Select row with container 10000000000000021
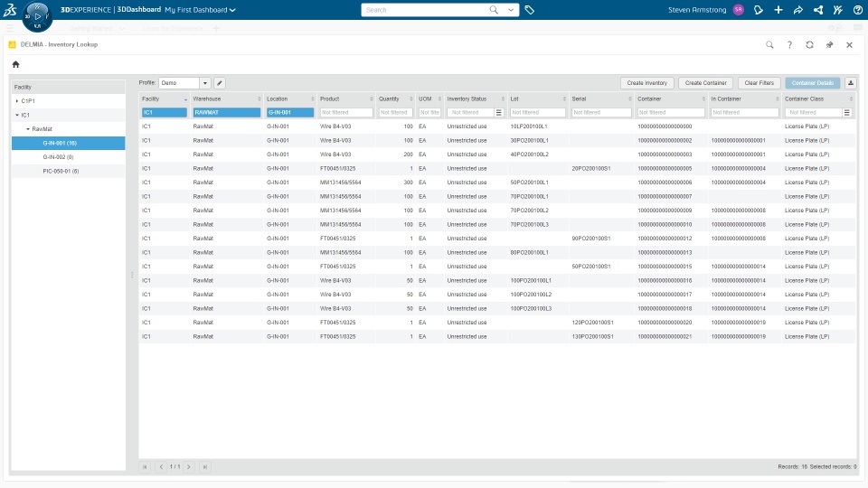This screenshot has width=868, height=488. pos(497,336)
